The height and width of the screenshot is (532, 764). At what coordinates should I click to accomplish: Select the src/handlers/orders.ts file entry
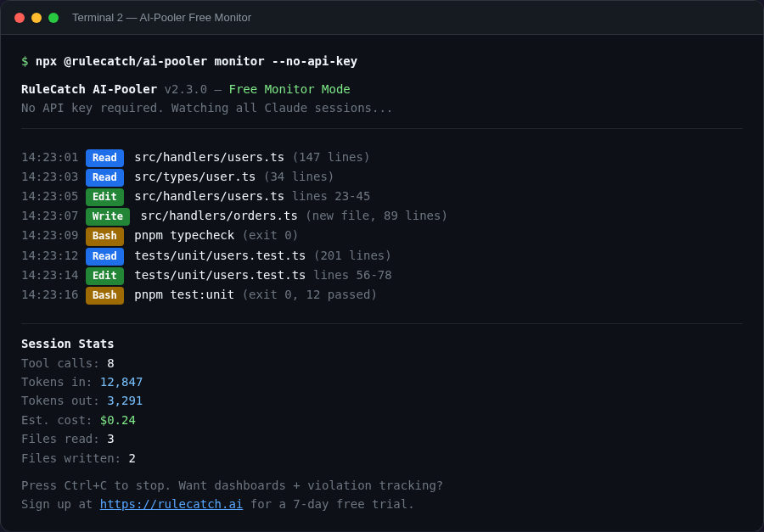point(217,216)
